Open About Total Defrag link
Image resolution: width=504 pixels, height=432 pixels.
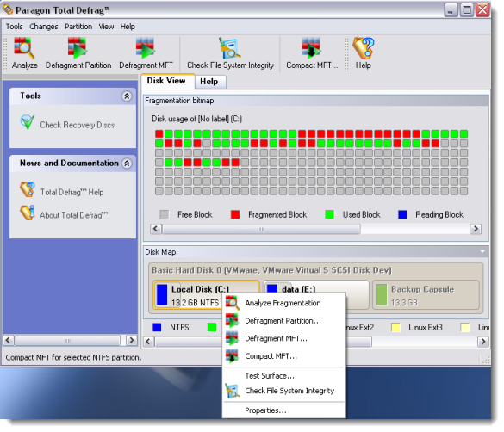[73, 215]
